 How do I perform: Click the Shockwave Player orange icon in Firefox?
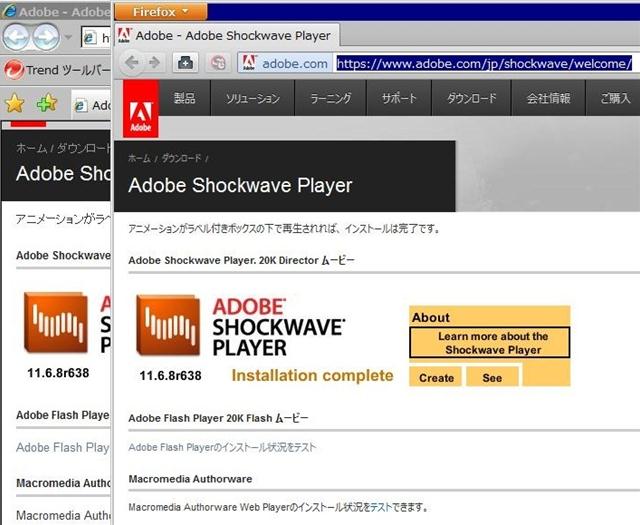(168, 325)
